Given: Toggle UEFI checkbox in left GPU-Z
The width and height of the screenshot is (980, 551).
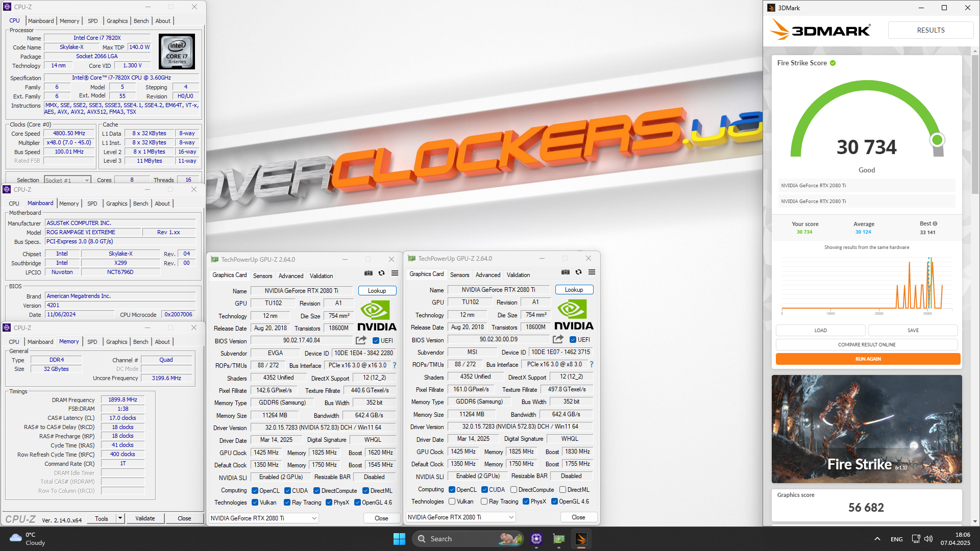Looking at the screenshot, I should pos(376,341).
